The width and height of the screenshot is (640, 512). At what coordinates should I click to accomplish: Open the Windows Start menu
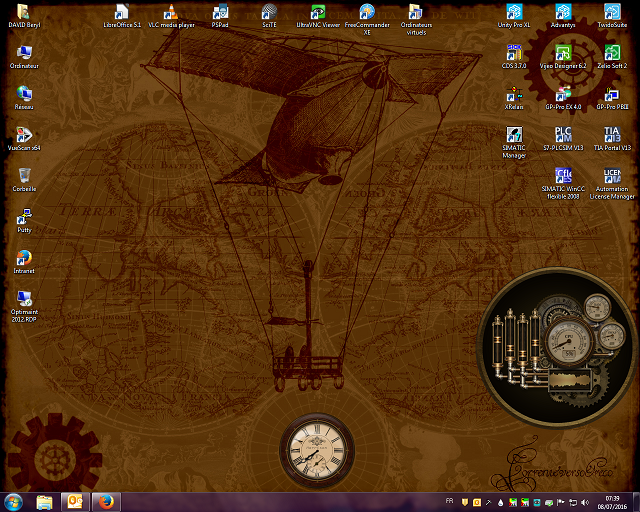(x=14, y=501)
